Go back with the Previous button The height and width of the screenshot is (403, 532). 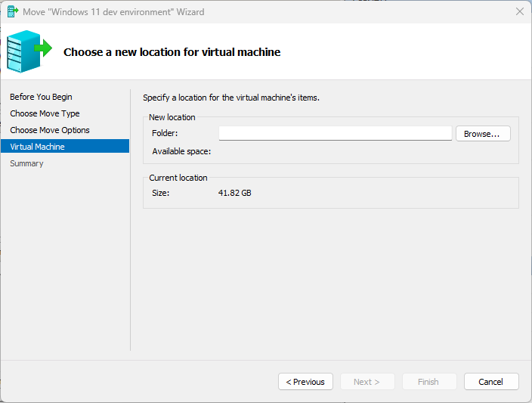pos(305,382)
